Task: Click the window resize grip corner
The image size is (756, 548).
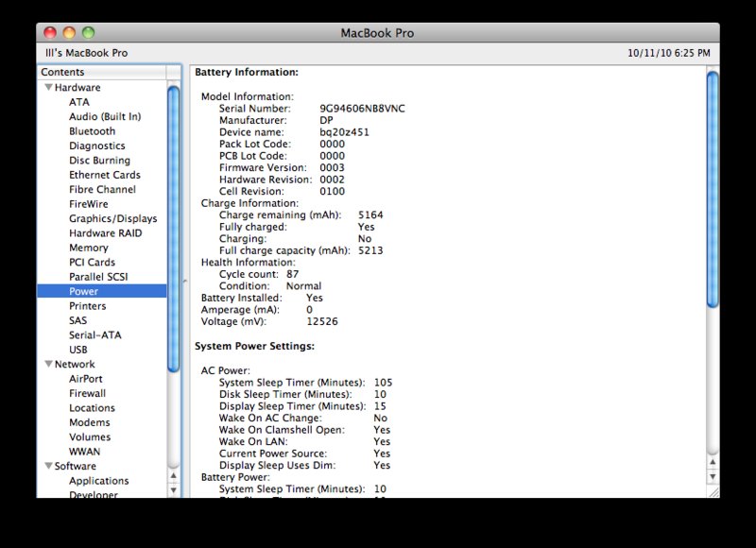Action: (x=713, y=491)
